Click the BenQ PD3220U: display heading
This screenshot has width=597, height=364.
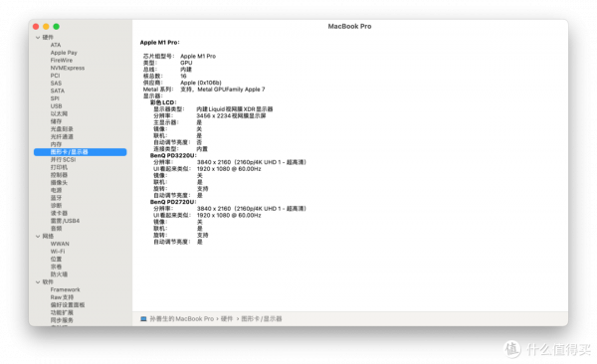point(173,155)
